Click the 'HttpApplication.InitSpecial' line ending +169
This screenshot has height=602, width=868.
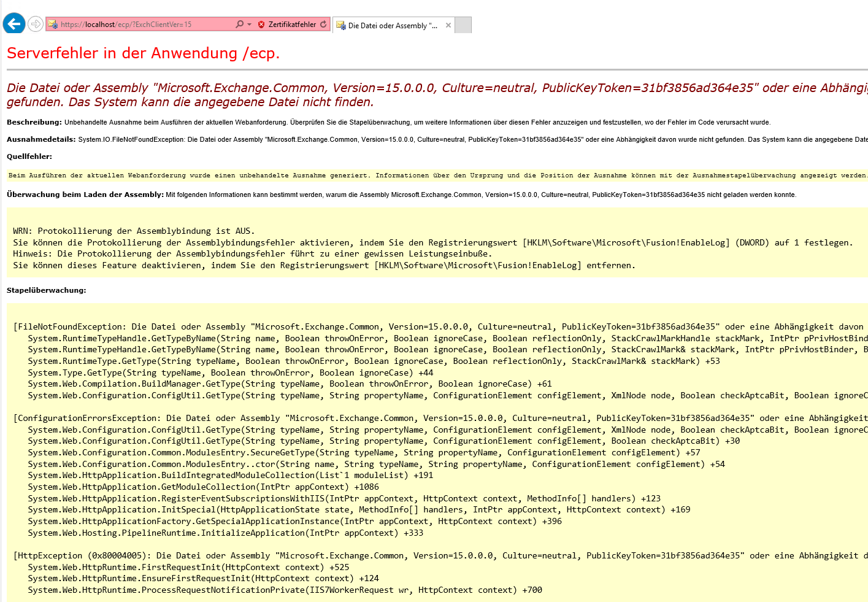coord(359,509)
